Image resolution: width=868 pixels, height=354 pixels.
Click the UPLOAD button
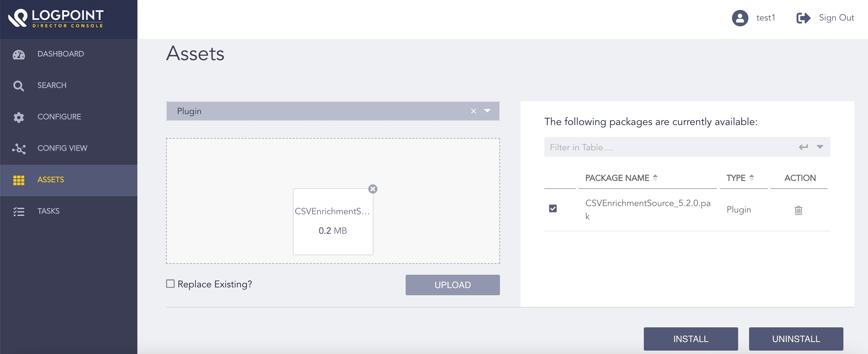point(452,285)
